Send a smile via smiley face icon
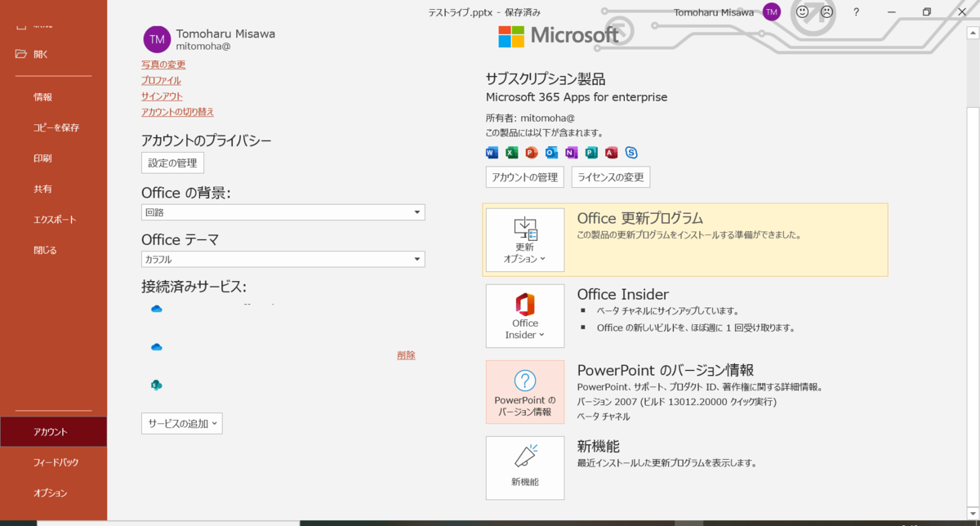Screen dimensions: 980x526 [802, 11]
